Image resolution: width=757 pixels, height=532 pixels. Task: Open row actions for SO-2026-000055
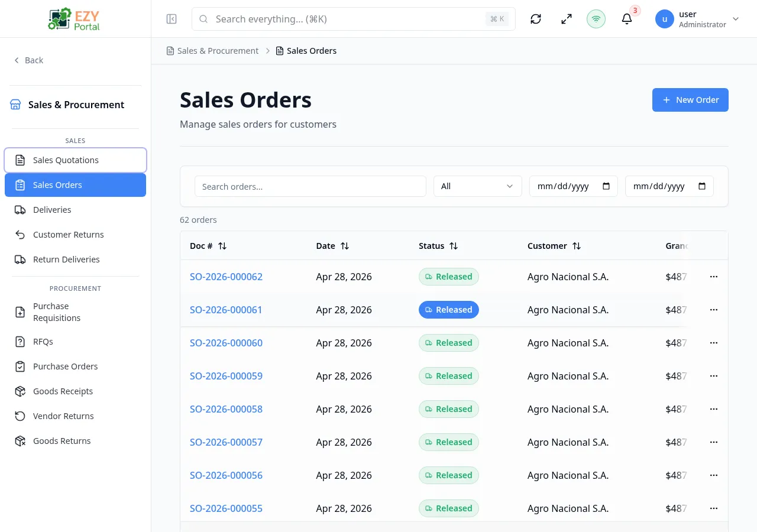[x=714, y=508]
